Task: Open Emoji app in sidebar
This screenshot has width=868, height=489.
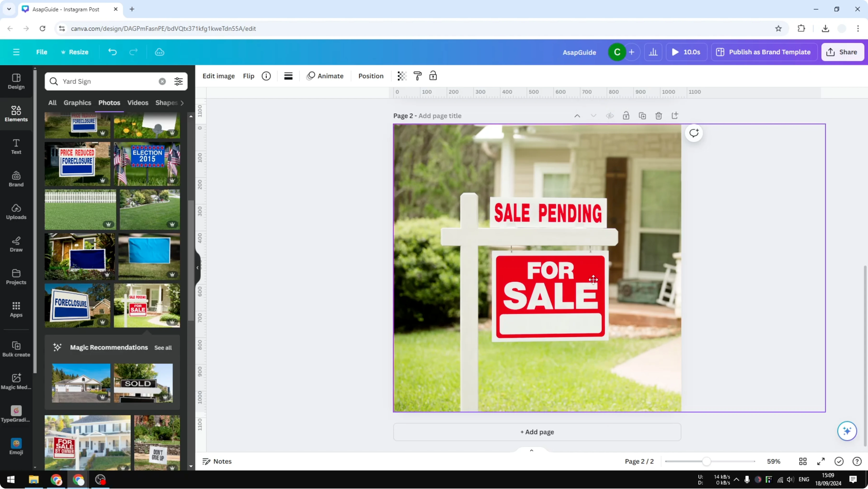Action: click(x=16, y=447)
